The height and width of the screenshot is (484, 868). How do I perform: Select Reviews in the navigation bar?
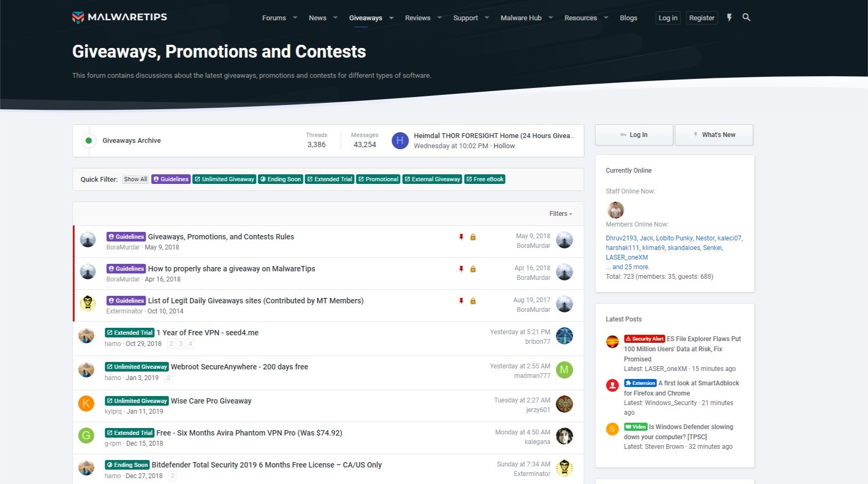point(417,18)
